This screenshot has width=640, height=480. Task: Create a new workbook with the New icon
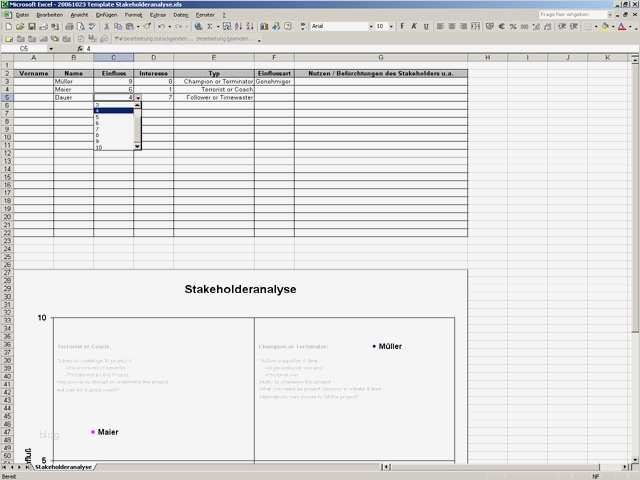point(9,27)
